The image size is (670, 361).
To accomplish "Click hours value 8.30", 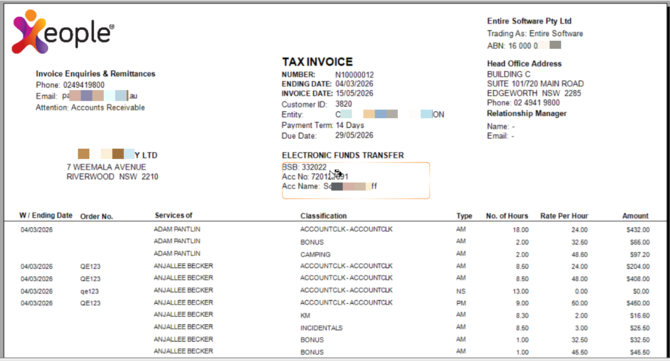I will click(x=522, y=316).
